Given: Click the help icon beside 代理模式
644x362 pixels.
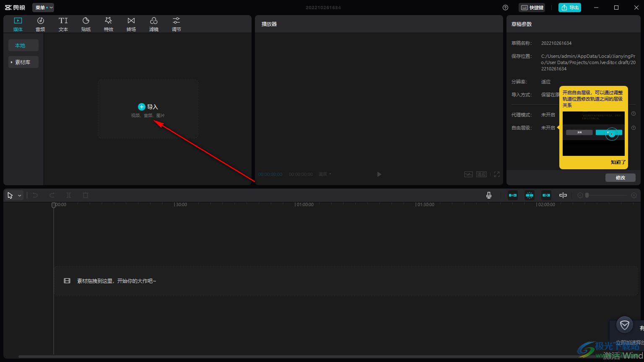Looking at the screenshot, I should coord(634,114).
